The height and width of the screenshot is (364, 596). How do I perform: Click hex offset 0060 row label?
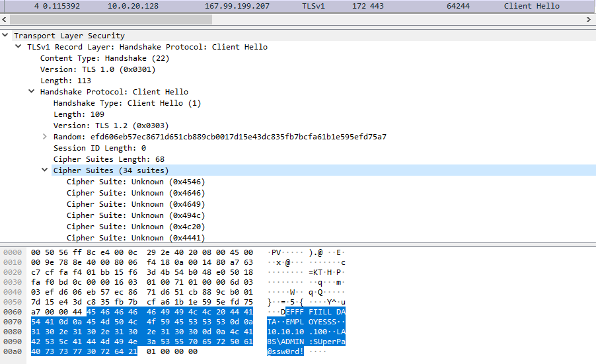click(13, 312)
